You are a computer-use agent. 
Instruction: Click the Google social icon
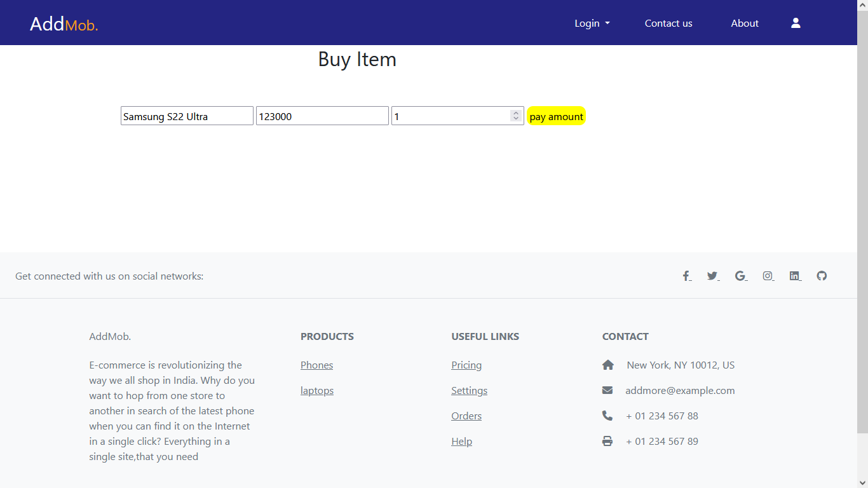(x=740, y=276)
